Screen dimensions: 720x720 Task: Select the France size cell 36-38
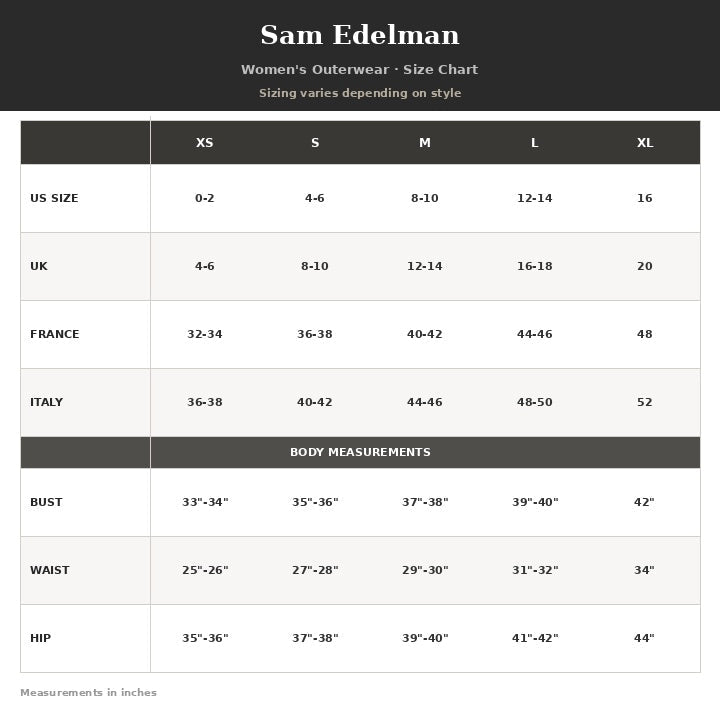pyautogui.click(x=315, y=334)
